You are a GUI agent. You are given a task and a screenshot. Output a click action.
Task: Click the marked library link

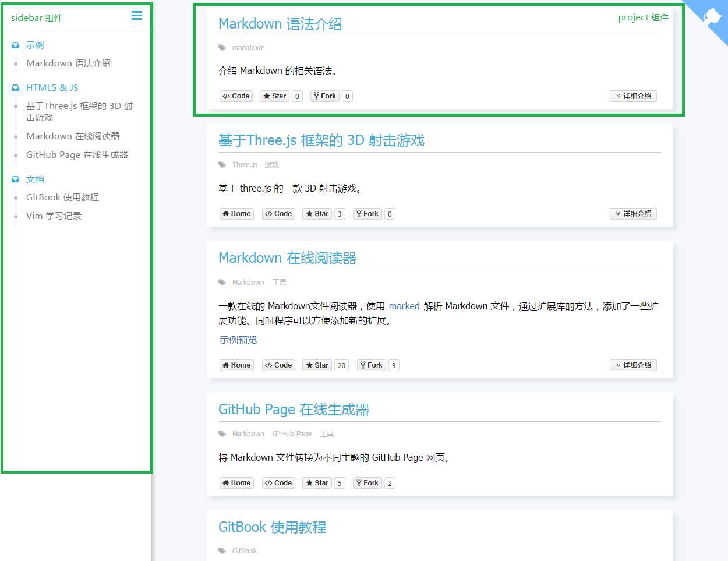404,306
